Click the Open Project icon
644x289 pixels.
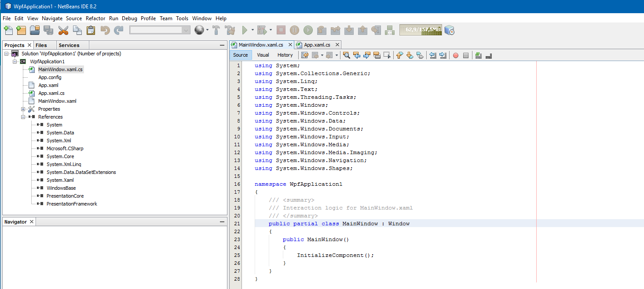[x=35, y=30]
